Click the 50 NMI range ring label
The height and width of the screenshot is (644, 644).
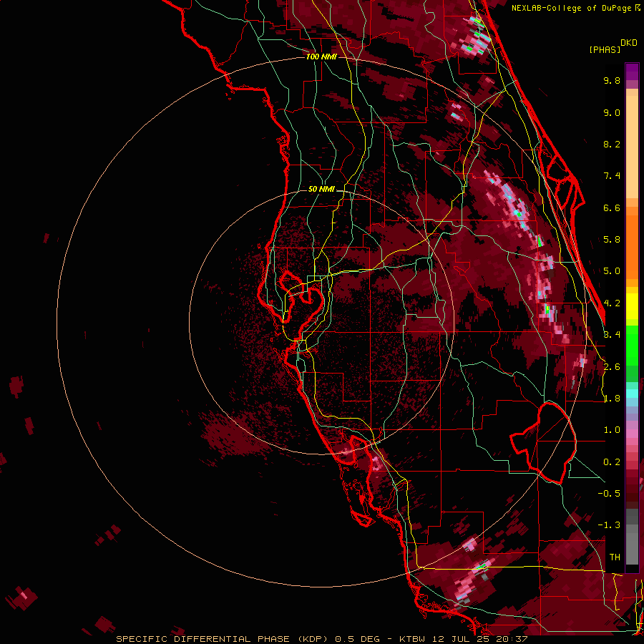point(321,189)
